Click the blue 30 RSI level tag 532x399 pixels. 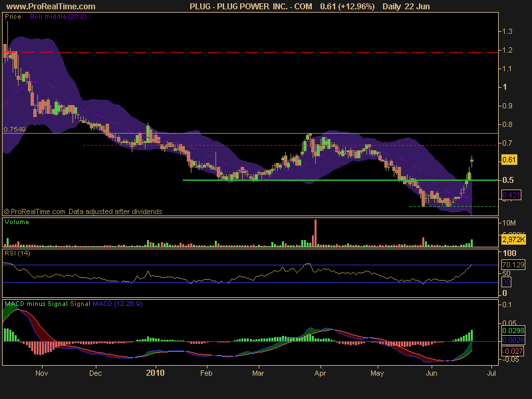(506, 282)
